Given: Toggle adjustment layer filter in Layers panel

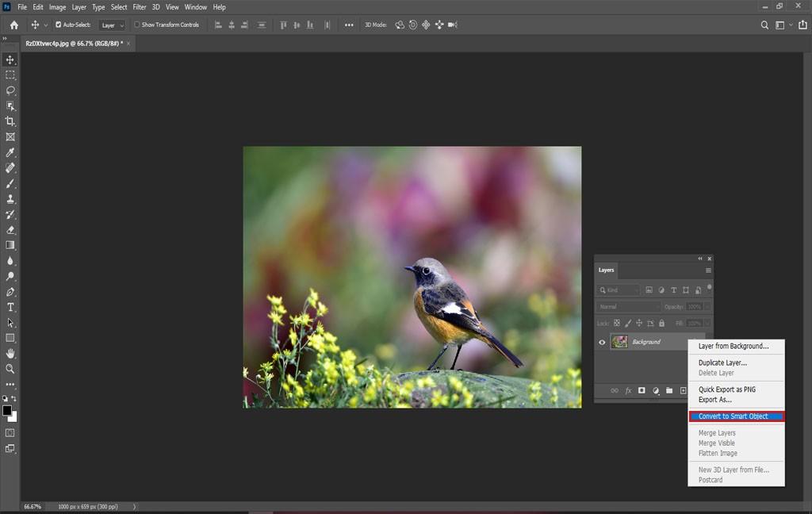Looking at the screenshot, I should point(661,290).
